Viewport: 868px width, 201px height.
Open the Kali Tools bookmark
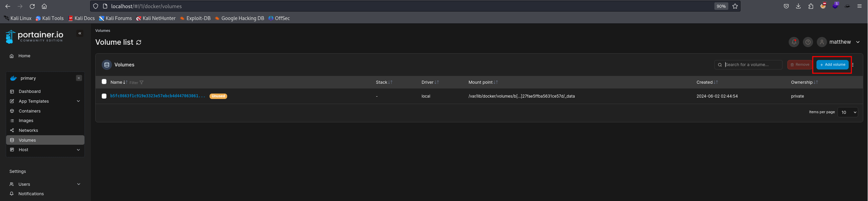point(50,18)
